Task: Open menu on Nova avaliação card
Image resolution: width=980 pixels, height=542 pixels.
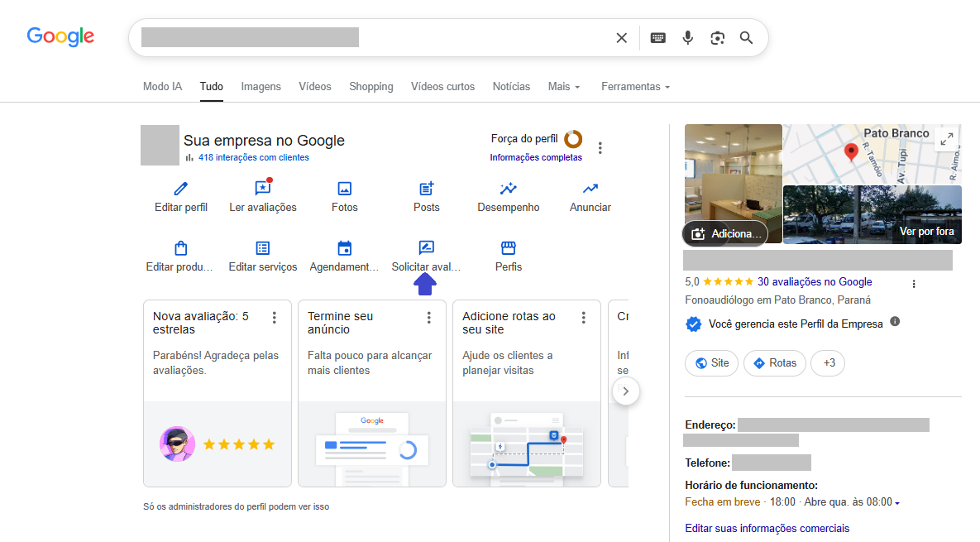Action: (x=275, y=318)
